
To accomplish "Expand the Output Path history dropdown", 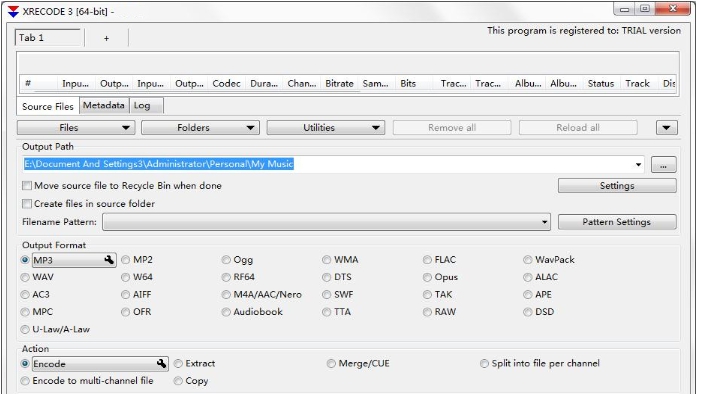I will click(638, 165).
